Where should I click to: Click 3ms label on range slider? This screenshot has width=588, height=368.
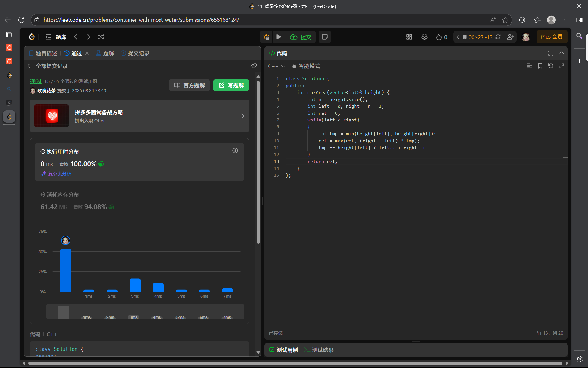click(134, 317)
